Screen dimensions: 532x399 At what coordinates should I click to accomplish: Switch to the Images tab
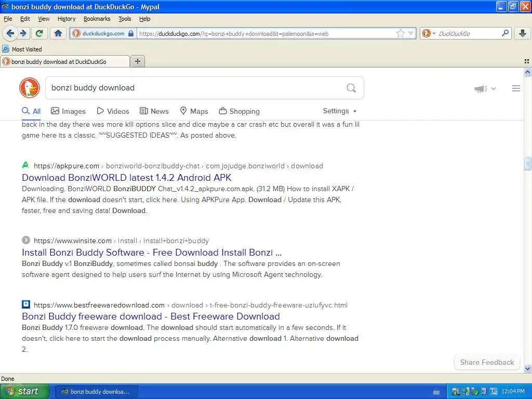[x=68, y=111]
